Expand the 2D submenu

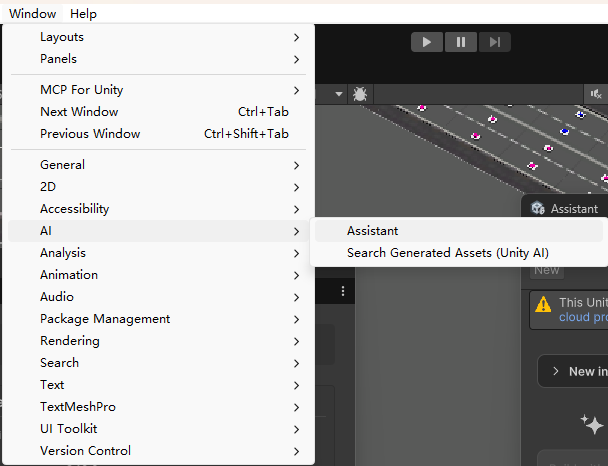click(158, 187)
